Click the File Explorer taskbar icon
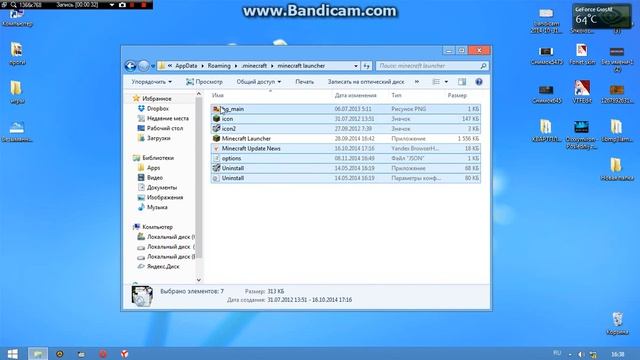 (x=38, y=354)
